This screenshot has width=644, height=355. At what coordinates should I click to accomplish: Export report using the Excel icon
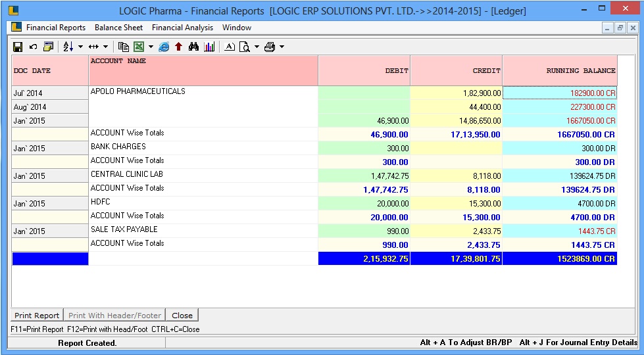coord(139,47)
